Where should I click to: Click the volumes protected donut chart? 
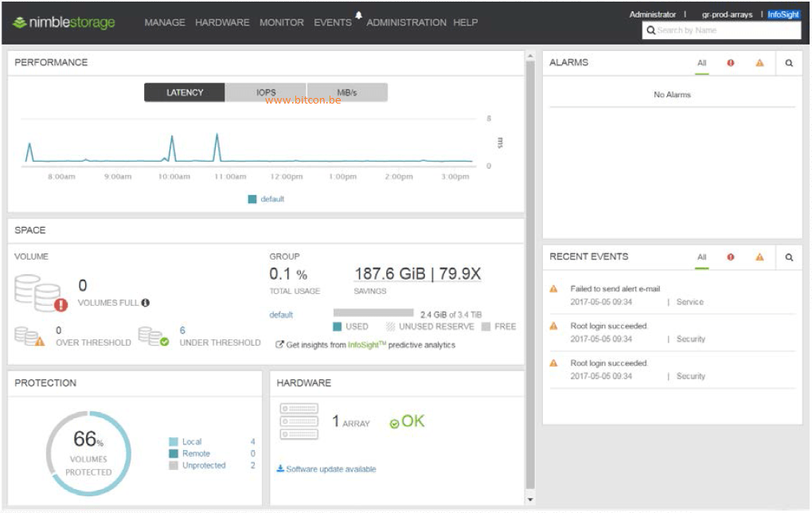click(88, 453)
